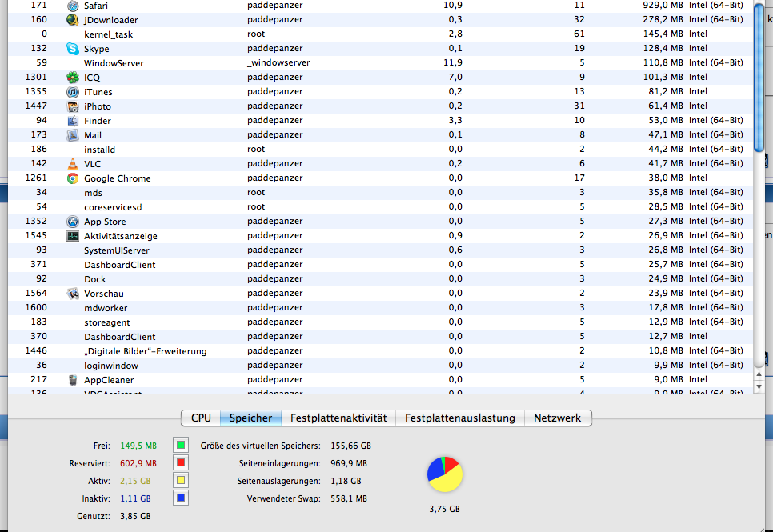Click the Vorschau preview icon
Viewport: 773px width, 532px height.
click(73, 294)
